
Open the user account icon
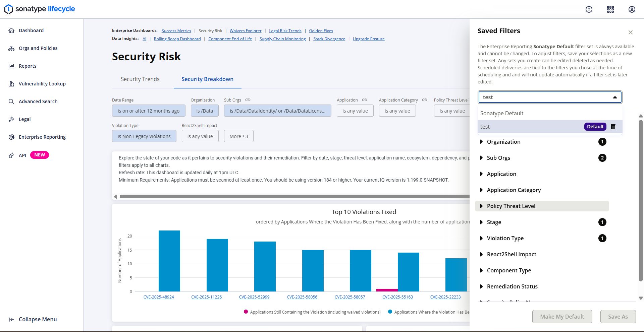click(x=632, y=9)
